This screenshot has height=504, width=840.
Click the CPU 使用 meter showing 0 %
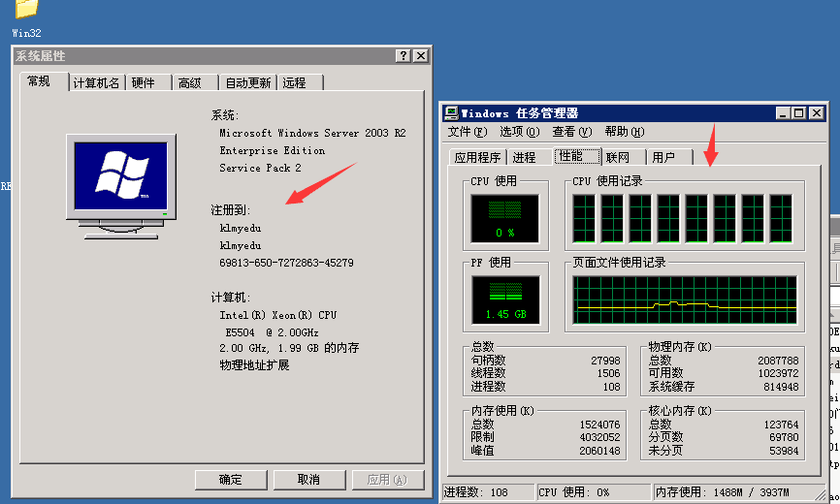(504, 217)
